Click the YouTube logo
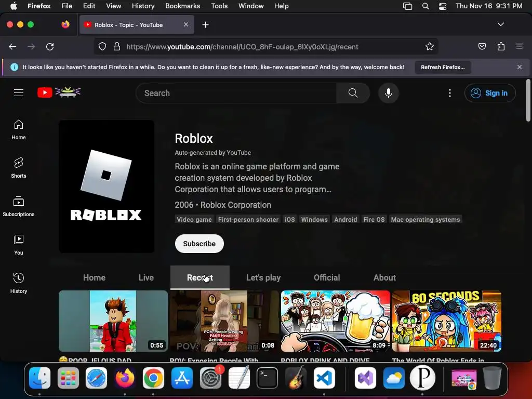The width and height of the screenshot is (532, 399). 59,92
